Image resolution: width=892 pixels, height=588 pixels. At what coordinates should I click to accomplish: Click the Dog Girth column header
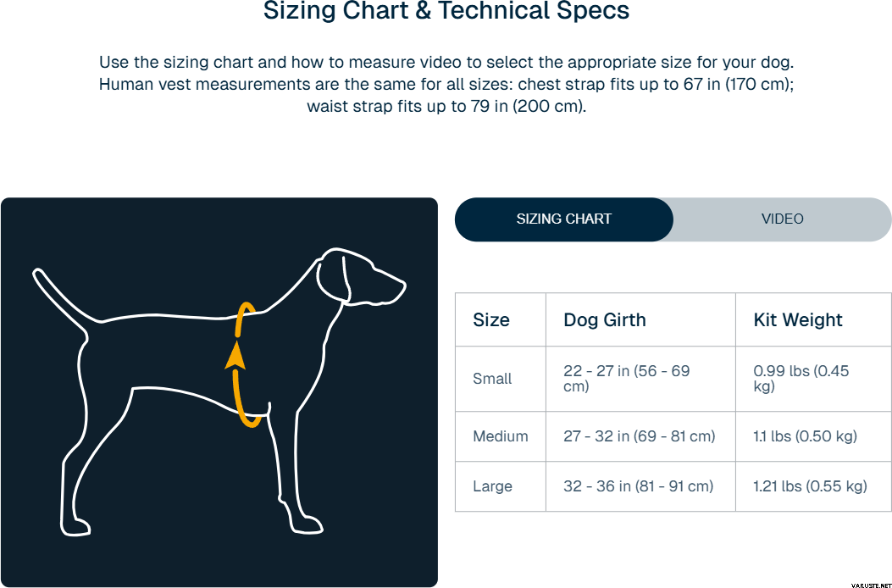[605, 320]
